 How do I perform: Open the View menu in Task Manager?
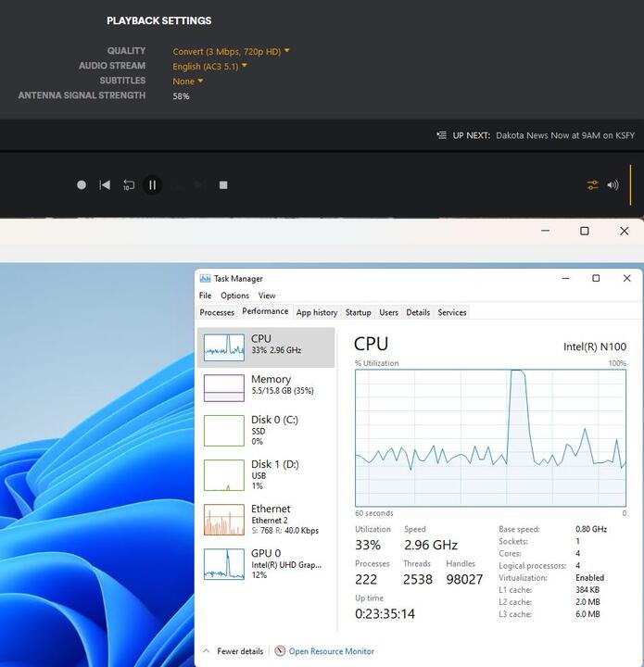click(267, 296)
